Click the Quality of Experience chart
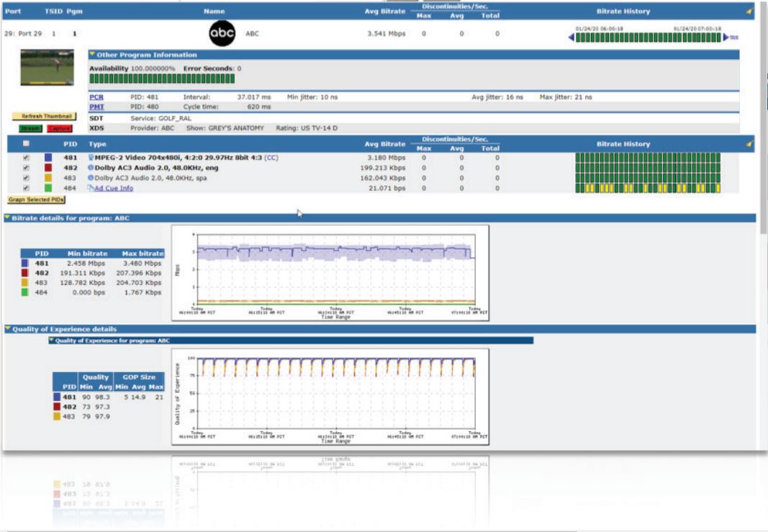 click(330, 397)
